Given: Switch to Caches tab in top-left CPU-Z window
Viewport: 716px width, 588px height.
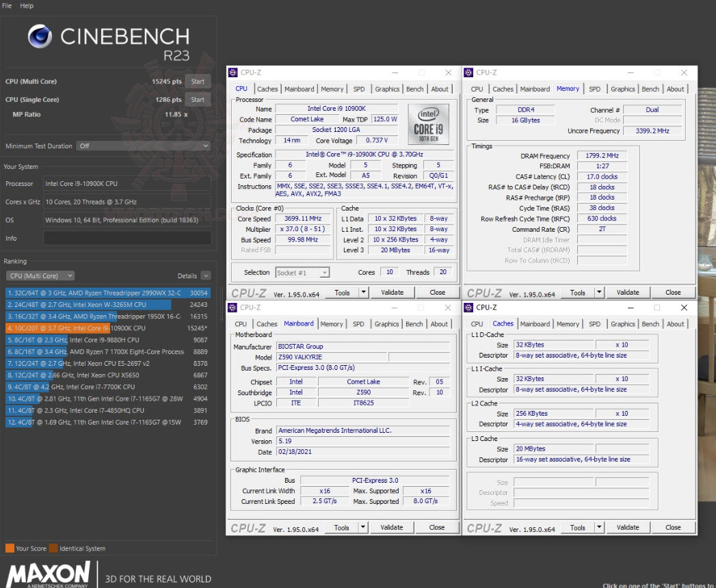Looking at the screenshot, I should click(267, 89).
